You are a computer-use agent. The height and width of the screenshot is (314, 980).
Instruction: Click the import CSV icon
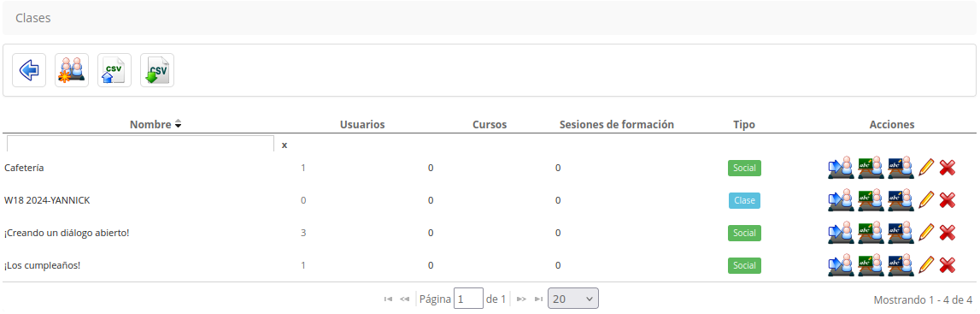114,70
